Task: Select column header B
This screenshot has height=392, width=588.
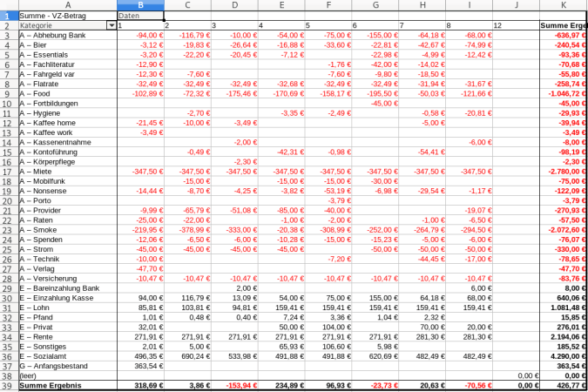Action: pos(140,5)
